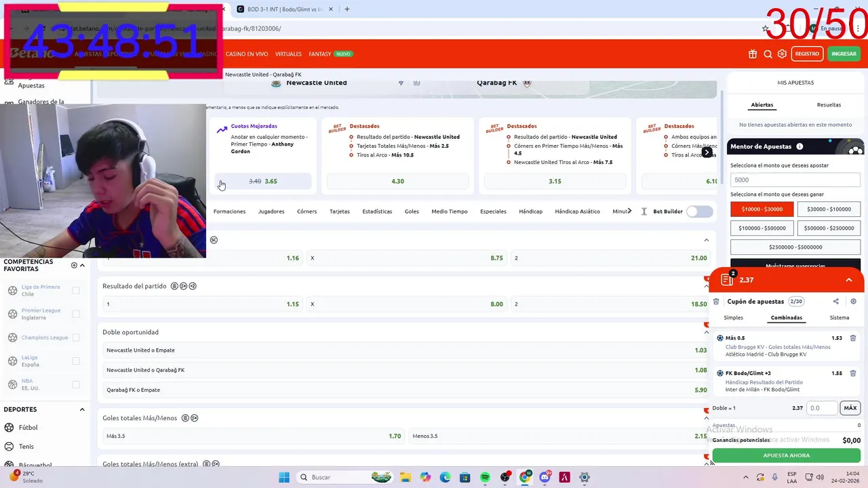Open the settings gear in Betano header
868x488 pixels.
pos(782,54)
